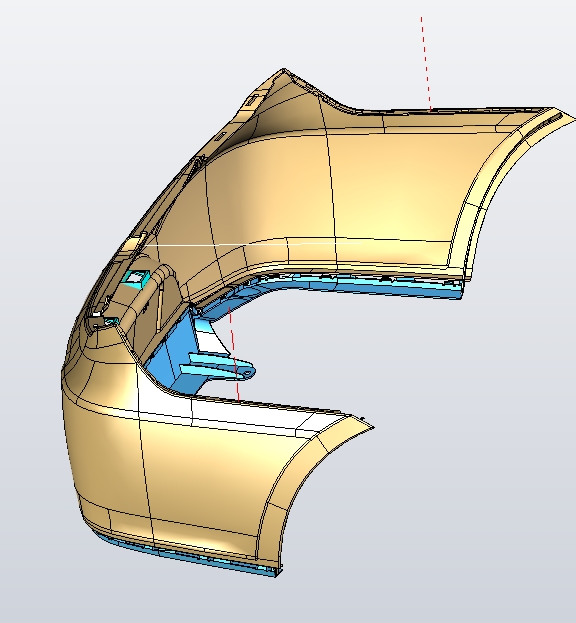
Task: Select the blue trim strip along bumper bottom edge
Action: click(x=191, y=557)
